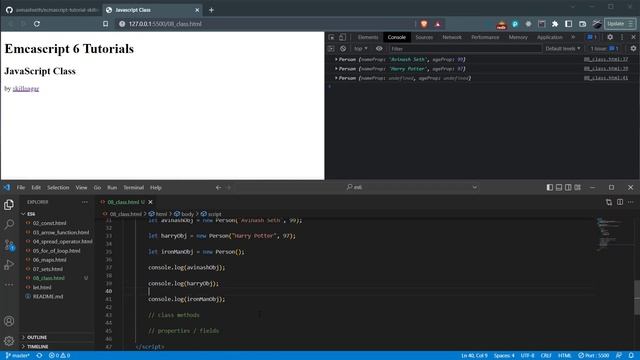Screen dimensions: 640x360
Task: Click the live expression eye icon
Action: tap(379, 49)
